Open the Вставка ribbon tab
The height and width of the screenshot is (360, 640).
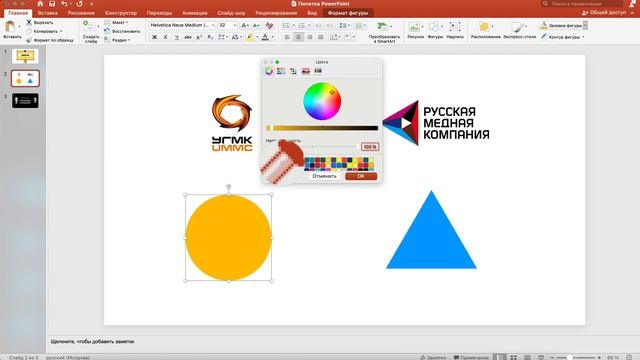(47, 13)
